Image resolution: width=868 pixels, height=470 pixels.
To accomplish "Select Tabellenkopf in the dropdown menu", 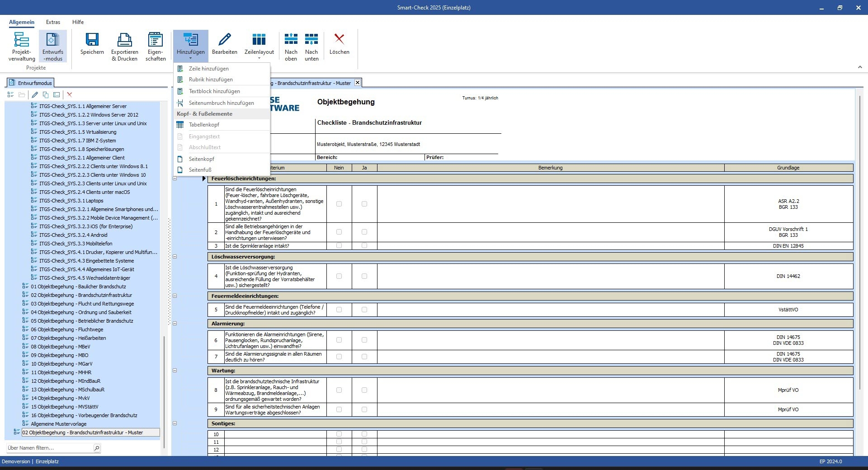I will tap(204, 125).
